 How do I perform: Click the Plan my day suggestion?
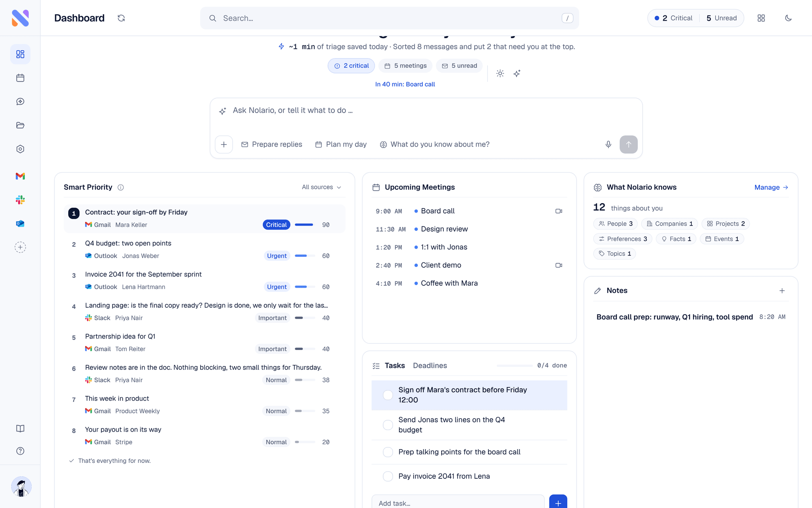341,144
